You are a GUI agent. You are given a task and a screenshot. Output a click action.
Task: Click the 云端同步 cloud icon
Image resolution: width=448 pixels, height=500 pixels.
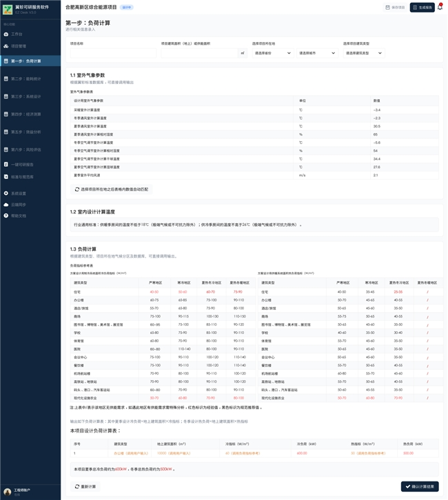[x=6, y=205]
